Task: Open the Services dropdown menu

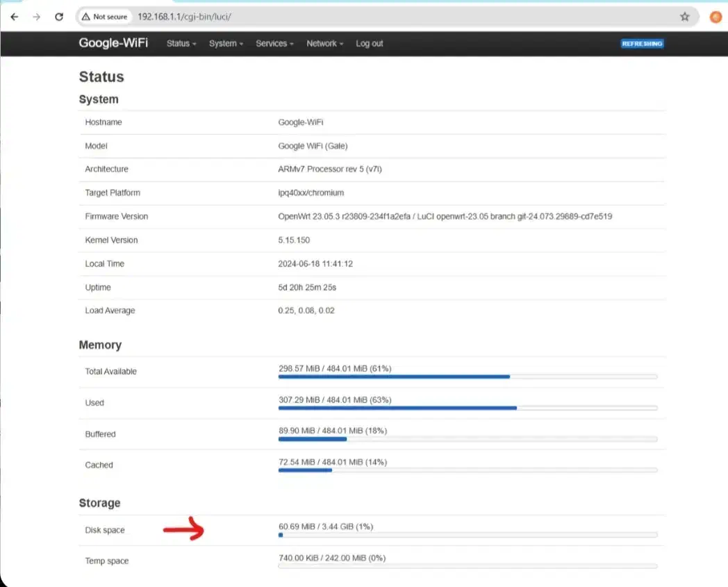Action: [274, 44]
